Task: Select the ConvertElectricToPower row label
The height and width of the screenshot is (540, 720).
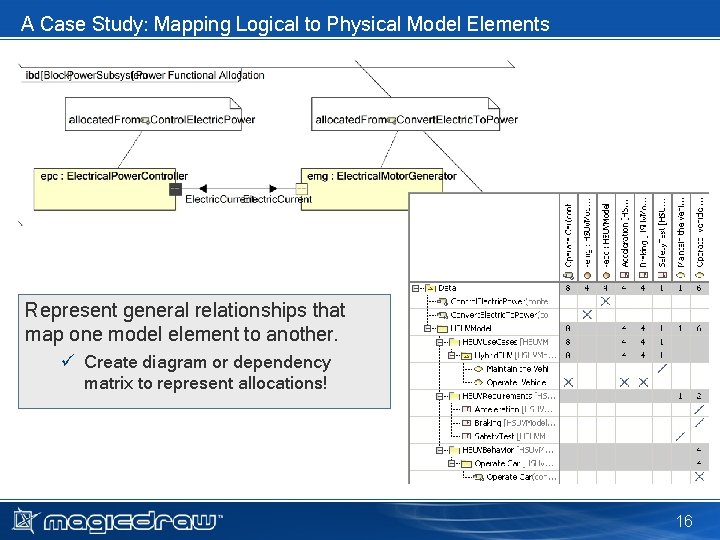Action: point(499,315)
